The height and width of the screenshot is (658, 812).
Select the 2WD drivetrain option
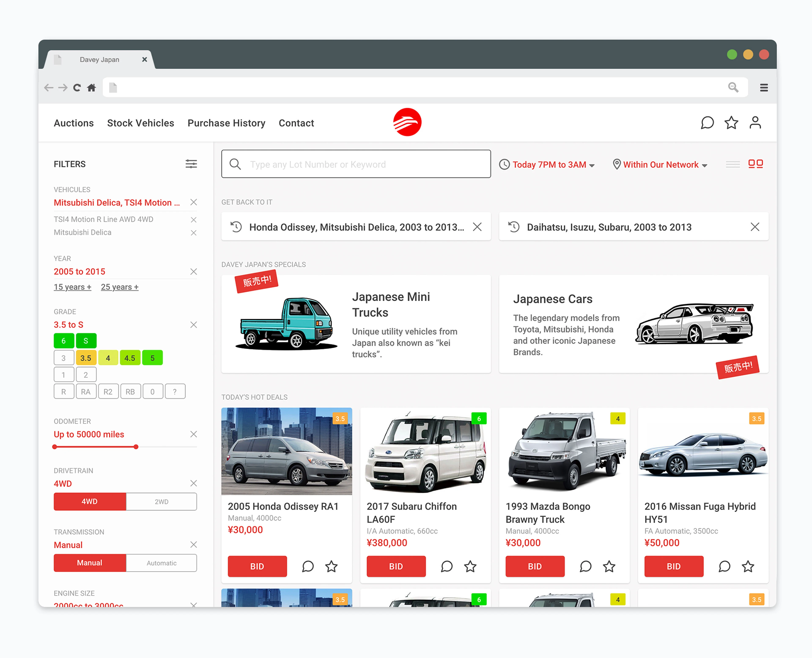161,501
